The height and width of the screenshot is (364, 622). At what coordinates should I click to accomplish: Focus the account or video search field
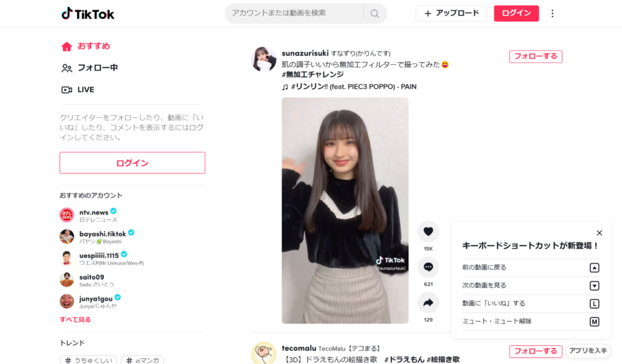[x=297, y=13]
